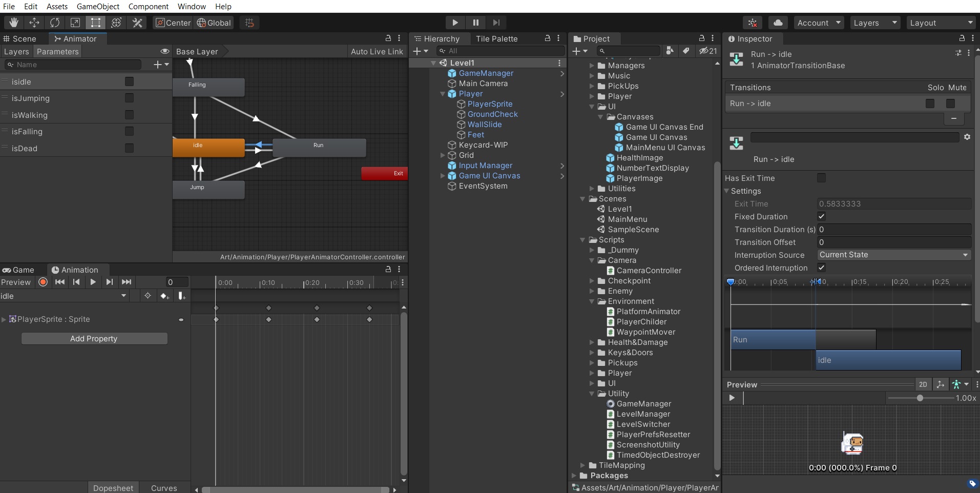
Task: Open Interruption Source dropdown
Action: coord(894,255)
